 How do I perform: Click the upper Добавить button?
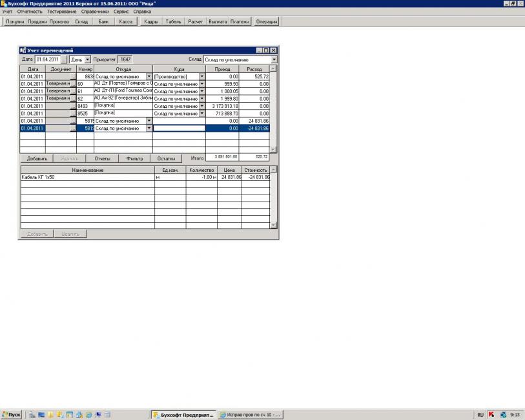click(x=37, y=158)
